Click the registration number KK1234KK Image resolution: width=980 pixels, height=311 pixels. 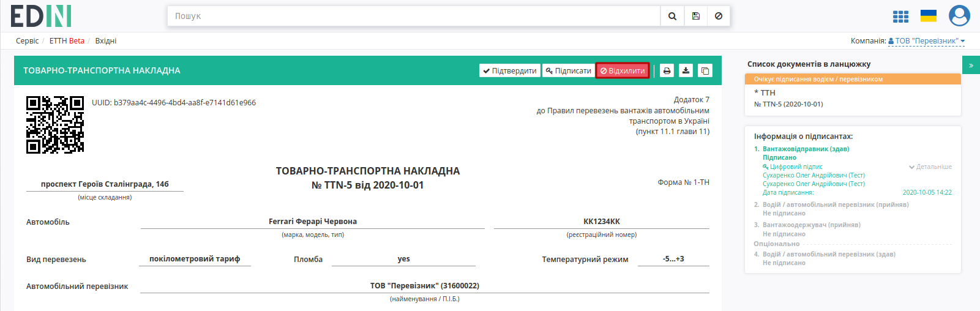(x=602, y=222)
